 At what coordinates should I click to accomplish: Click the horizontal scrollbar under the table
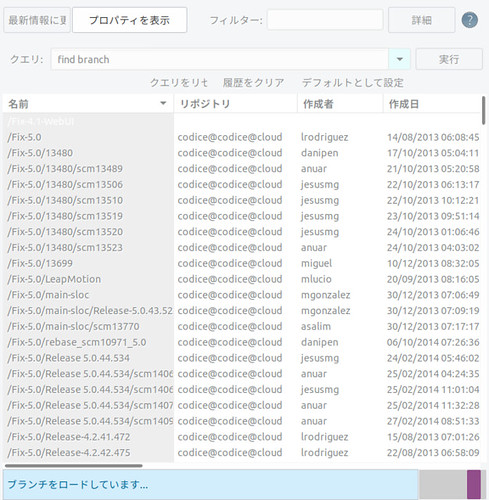pos(74,466)
